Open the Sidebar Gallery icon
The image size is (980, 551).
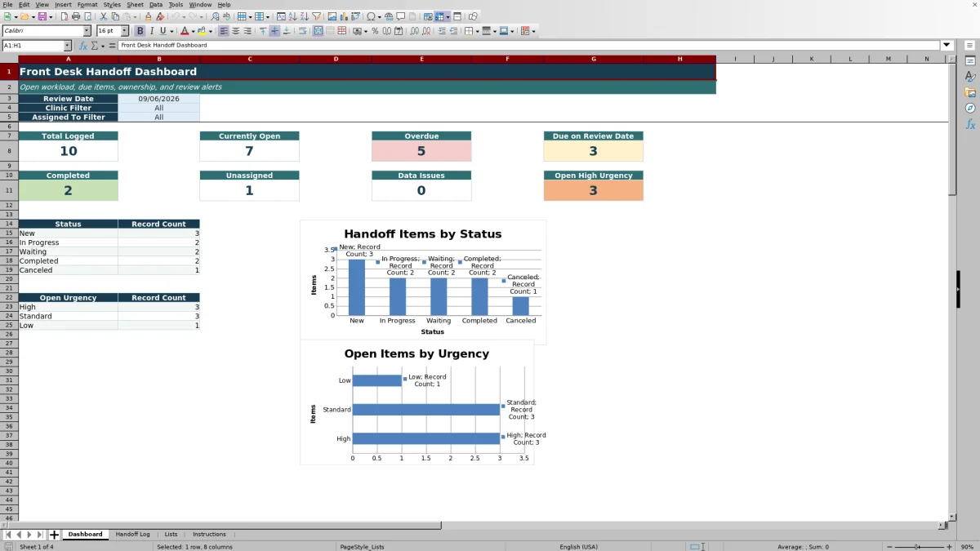(x=970, y=92)
